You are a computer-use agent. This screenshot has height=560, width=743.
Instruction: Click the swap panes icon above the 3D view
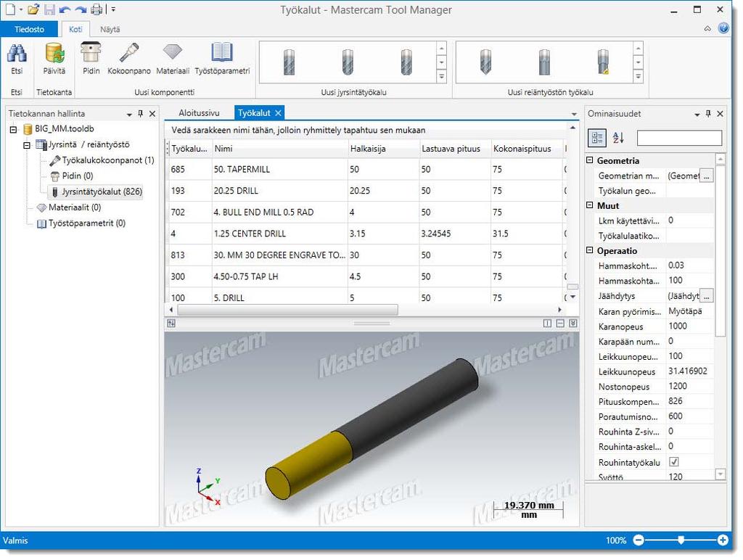click(x=171, y=323)
